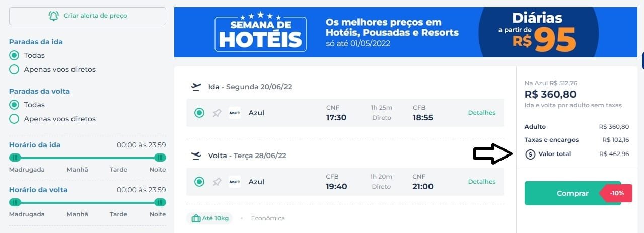Click the Azul logo on the 19:40 flight

pyautogui.click(x=235, y=182)
